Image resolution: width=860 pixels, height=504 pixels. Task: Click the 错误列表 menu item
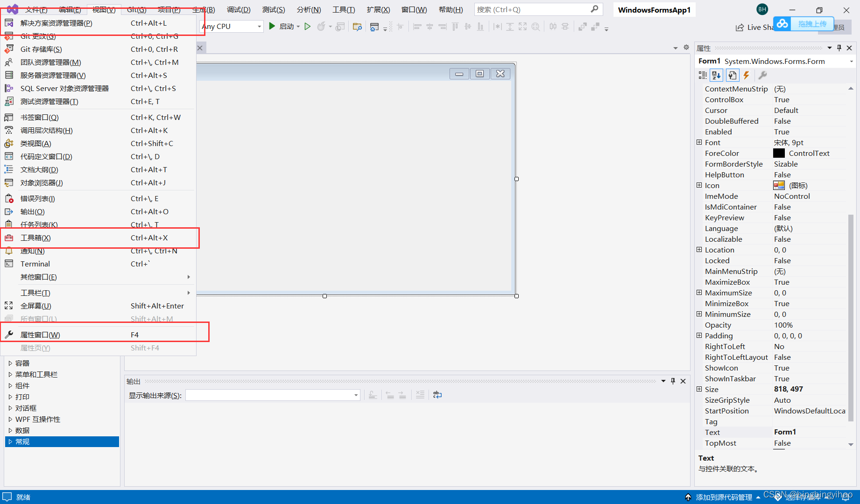click(98, 198)
